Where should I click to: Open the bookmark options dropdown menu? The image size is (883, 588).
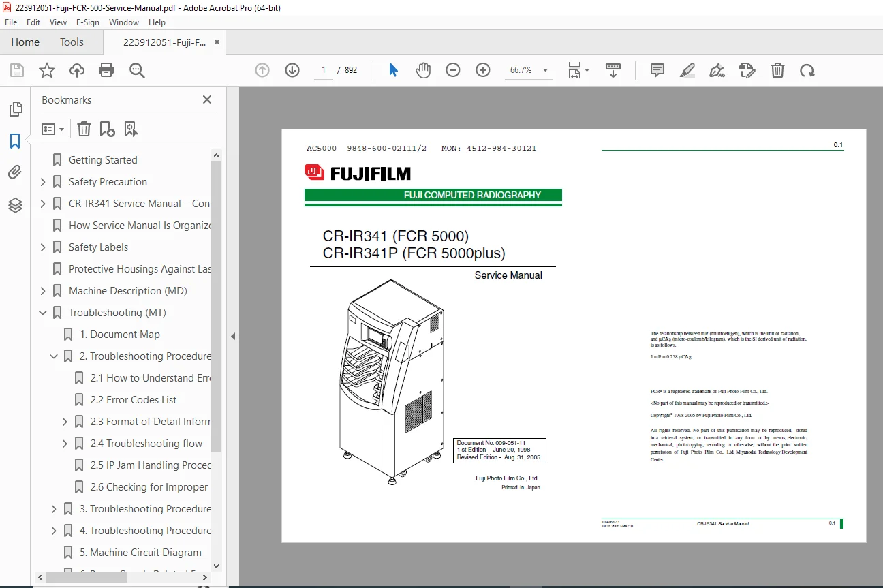click(52, 129)
